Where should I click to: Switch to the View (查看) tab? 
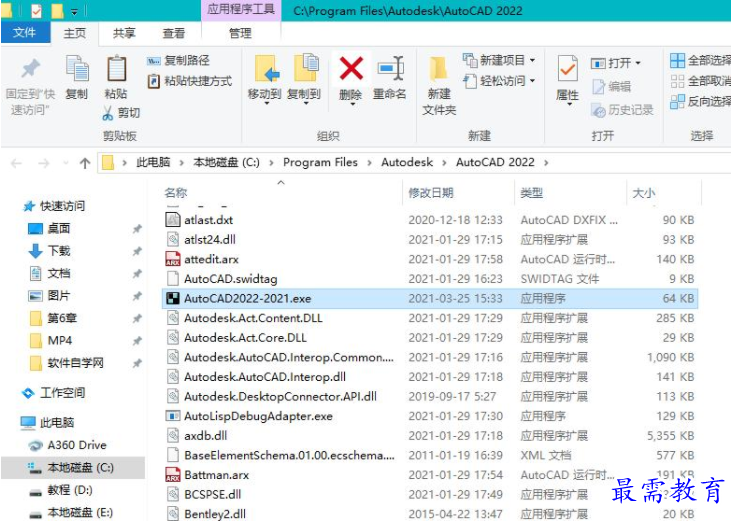(x=174, y=33)
